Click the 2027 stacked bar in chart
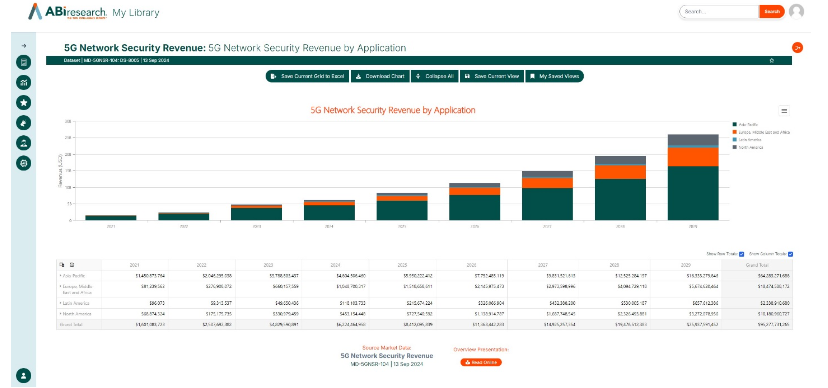This screenshot has width=828, height=388. (548, 195)
